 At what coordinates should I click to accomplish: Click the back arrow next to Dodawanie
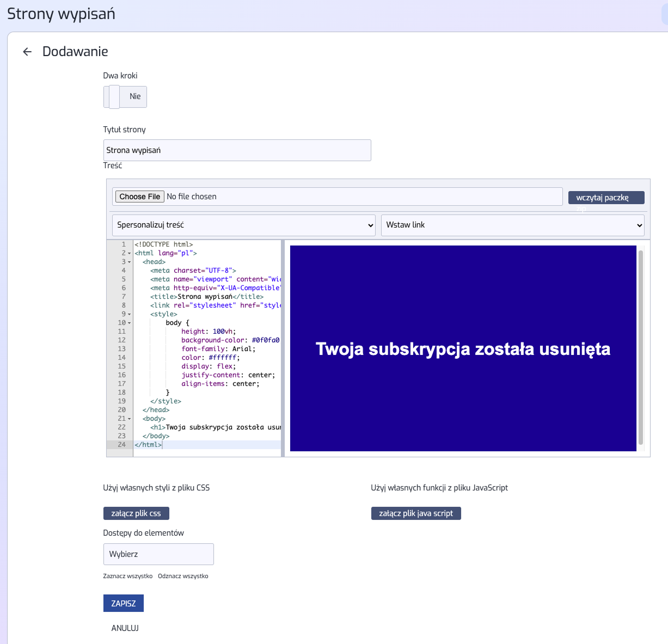click(x=27, y=52)
